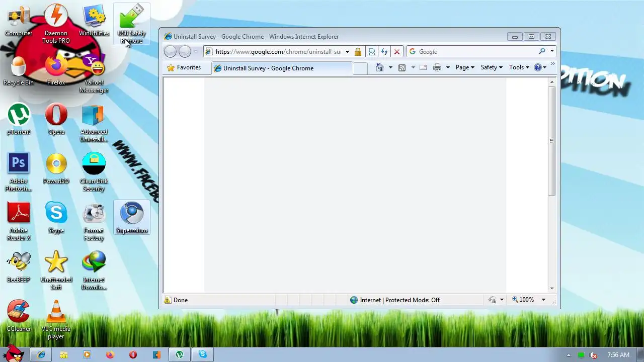Select the Internet Download Manager desktop icon

tap(94, 270)
